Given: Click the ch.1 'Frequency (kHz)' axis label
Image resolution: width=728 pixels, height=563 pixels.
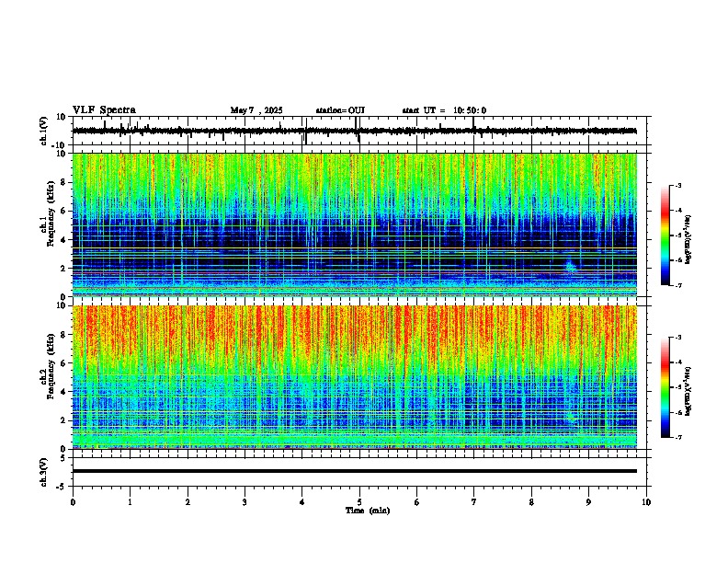Looking at the screenshot, I should (51, 214).
